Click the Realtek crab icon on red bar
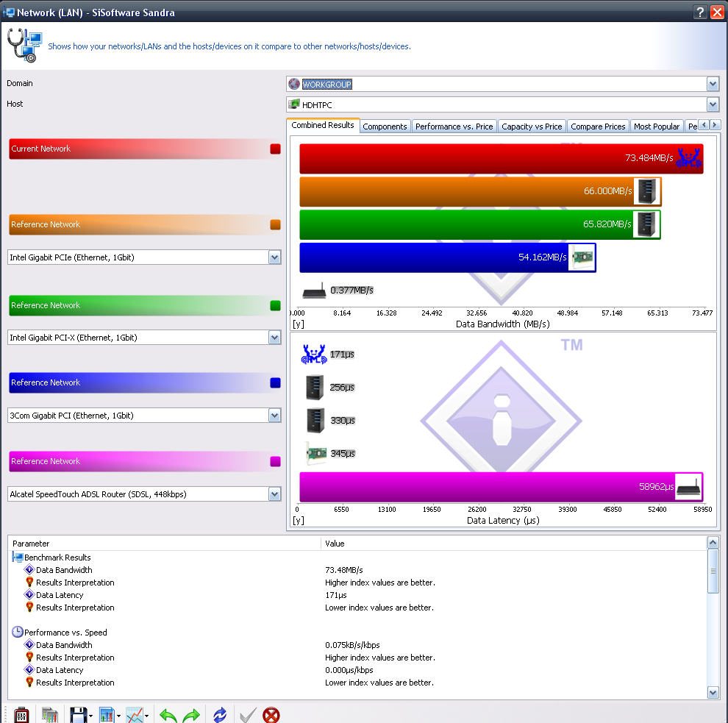 (688, 158)
